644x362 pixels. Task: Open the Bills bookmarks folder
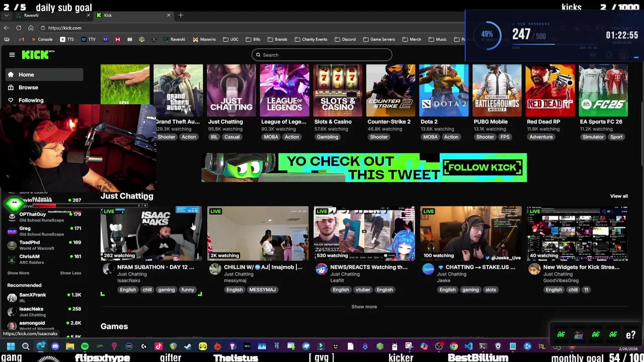[253, 39]
